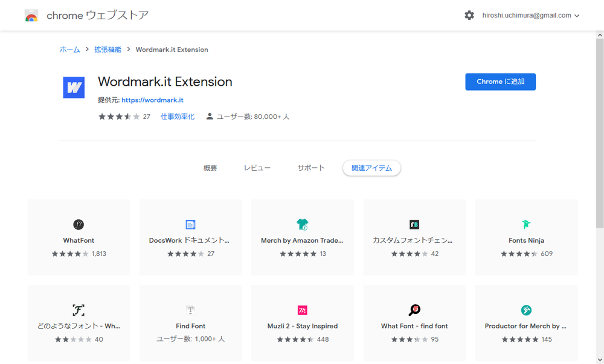The image size is (604, 364).
Task: Open the Productor for Merch by title
Action: [525, 326]
